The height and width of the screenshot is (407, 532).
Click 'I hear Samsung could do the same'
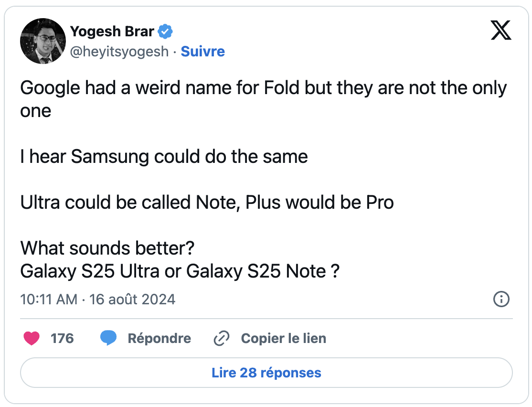[164, 157]
